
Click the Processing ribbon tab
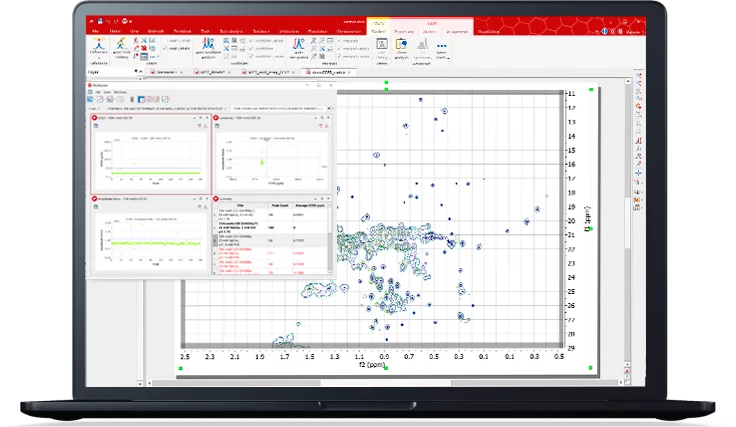coord(404,31)
